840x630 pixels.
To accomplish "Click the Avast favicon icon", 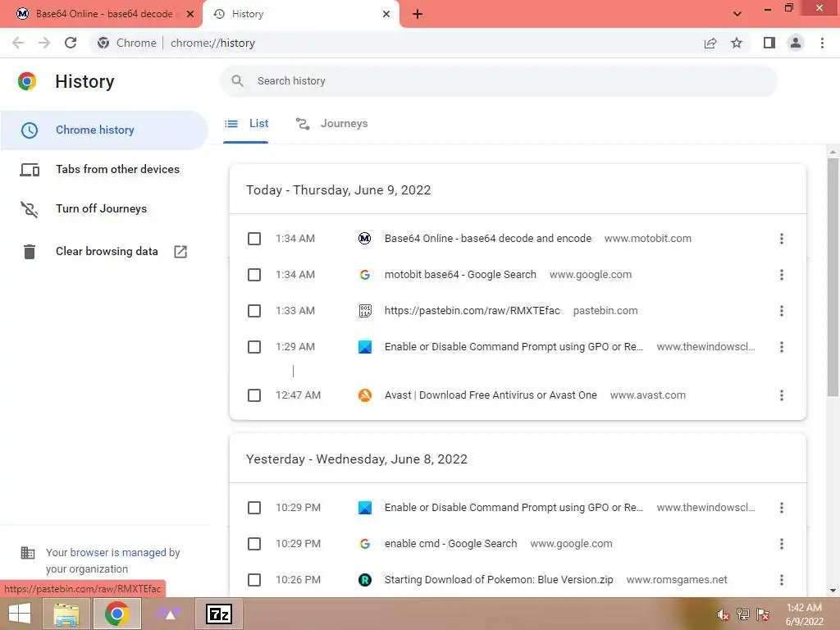I will coord(365,395).
